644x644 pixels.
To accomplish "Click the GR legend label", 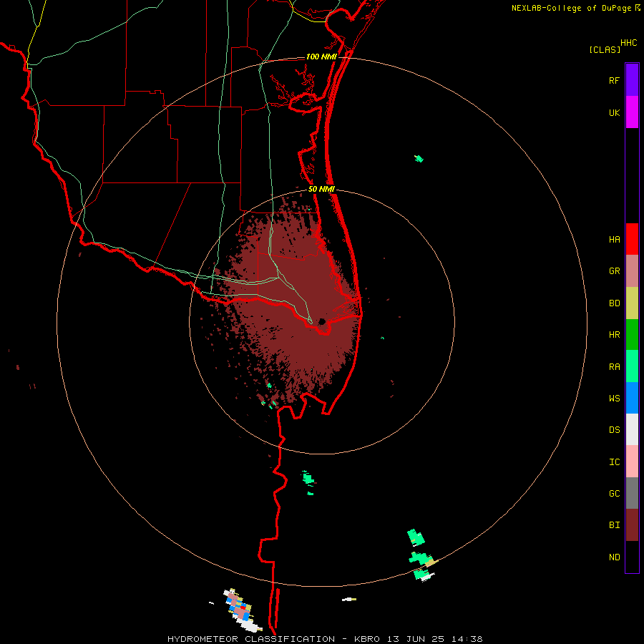I will pyautogui.click(x=614, y=271).
